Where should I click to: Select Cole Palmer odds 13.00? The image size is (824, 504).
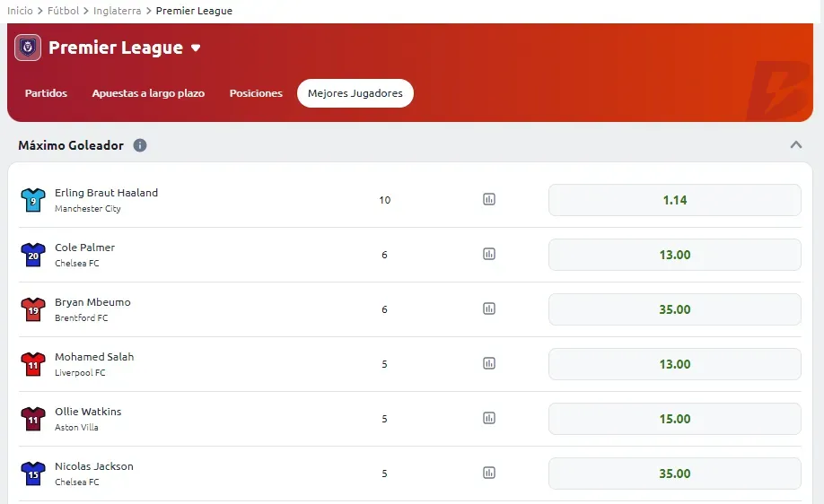point(675,255)
